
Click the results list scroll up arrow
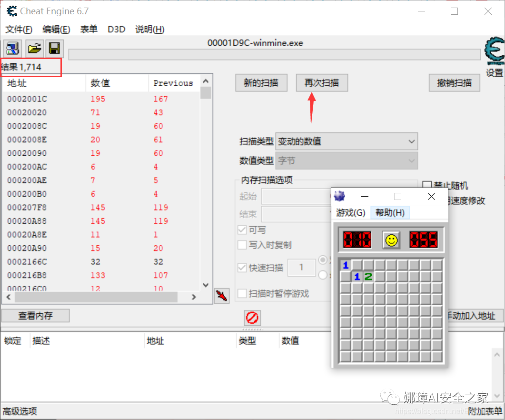206,81
